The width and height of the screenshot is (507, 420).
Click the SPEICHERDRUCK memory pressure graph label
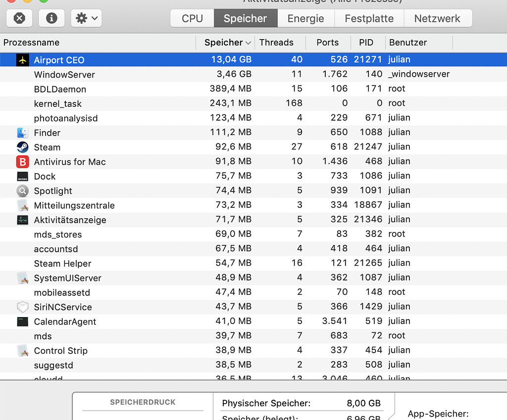point(143,402)
